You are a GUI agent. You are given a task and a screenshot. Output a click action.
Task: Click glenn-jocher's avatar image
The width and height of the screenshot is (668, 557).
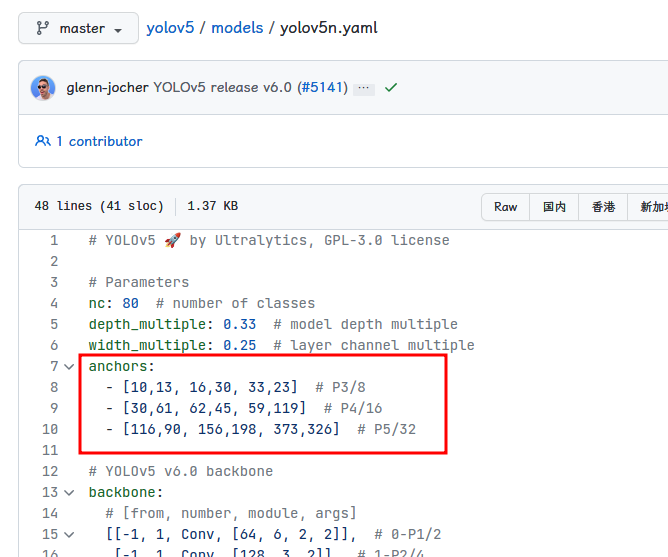click(43, 88)
